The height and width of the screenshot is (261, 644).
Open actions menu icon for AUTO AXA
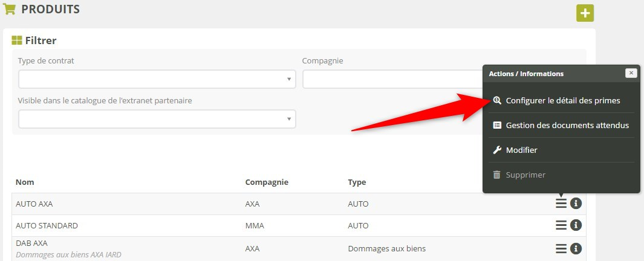point(561,204)
